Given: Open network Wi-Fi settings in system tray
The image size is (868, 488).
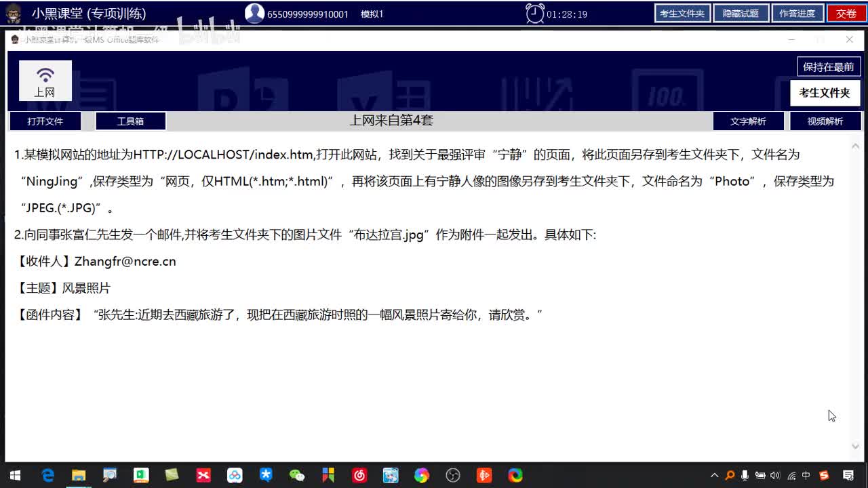Looking at the screenshot, I should (x=791, y=475).
